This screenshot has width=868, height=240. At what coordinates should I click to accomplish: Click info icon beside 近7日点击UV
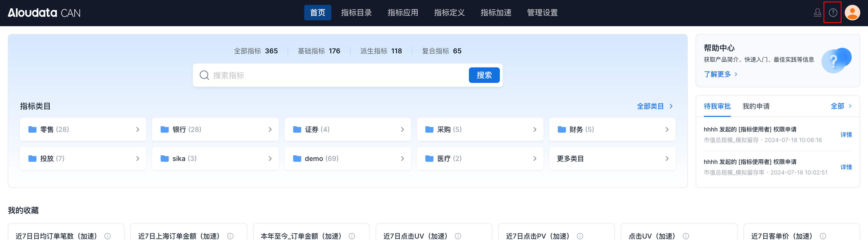458,236
